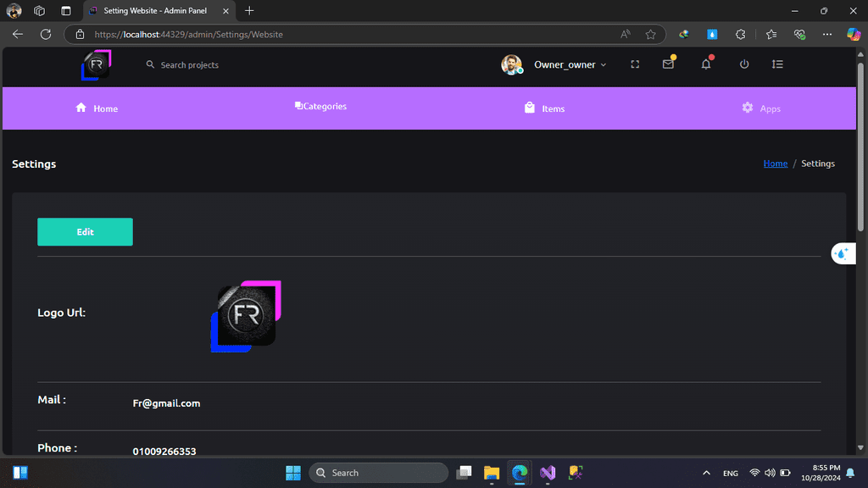The image size is (868, 488).
Task: Focus the Search projects field
Action: 189,64
